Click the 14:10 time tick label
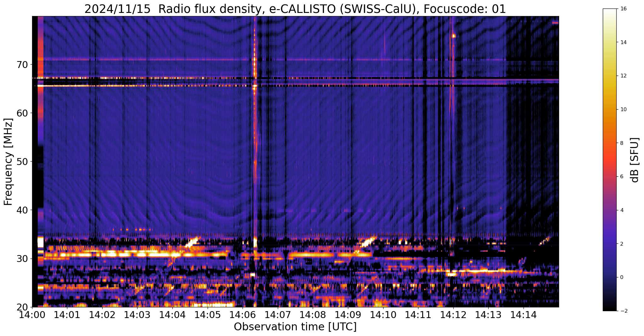The width and height of the screenshot is (644, 336). (x=383, y=315)
